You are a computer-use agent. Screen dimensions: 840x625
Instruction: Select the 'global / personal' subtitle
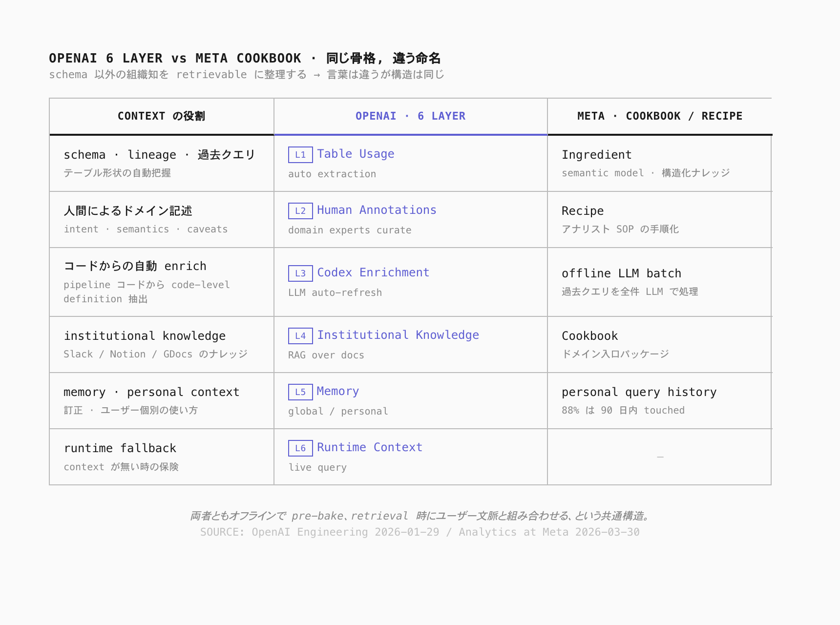click(338, 411)
